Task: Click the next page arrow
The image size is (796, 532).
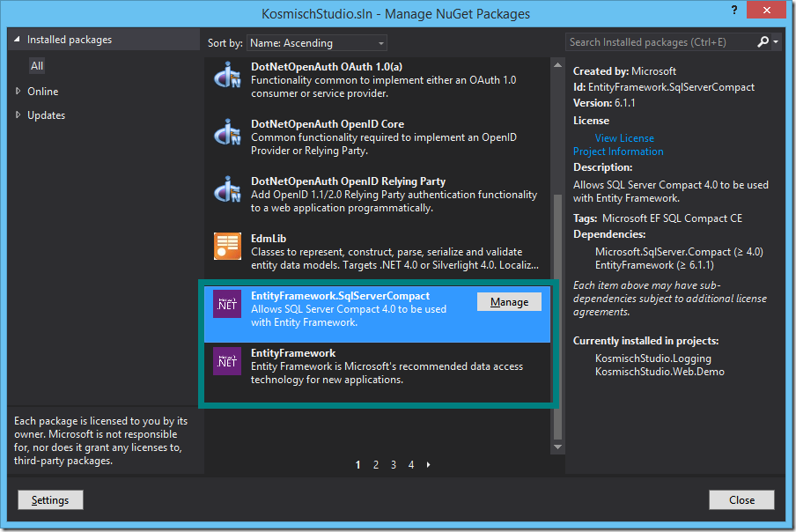Action: tap(429, 465)
